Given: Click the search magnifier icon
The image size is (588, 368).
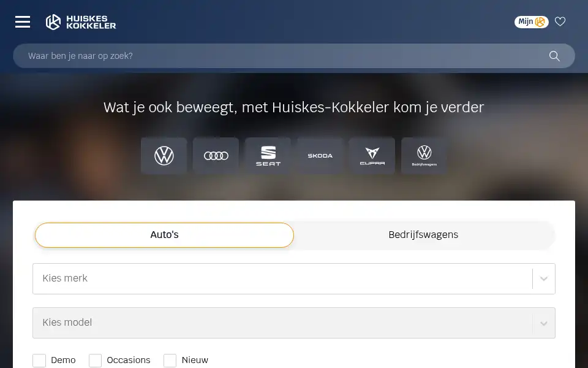Looking at the screenshot, I should point(554,56).
